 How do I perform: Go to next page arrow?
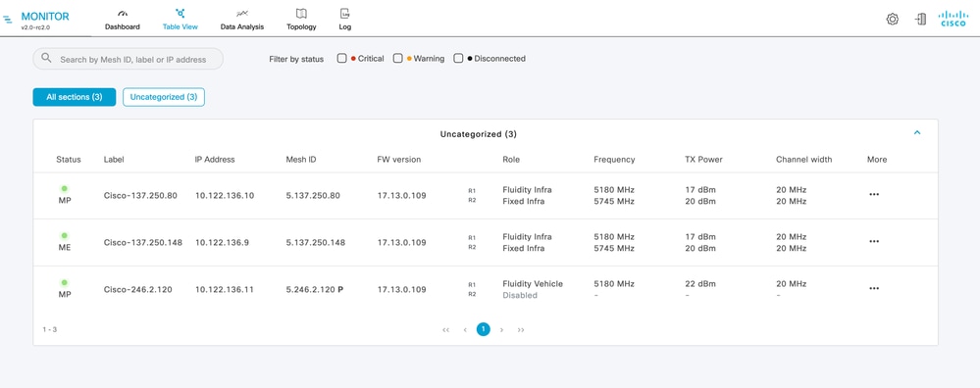pyautogui.click(x=502, y=330)
